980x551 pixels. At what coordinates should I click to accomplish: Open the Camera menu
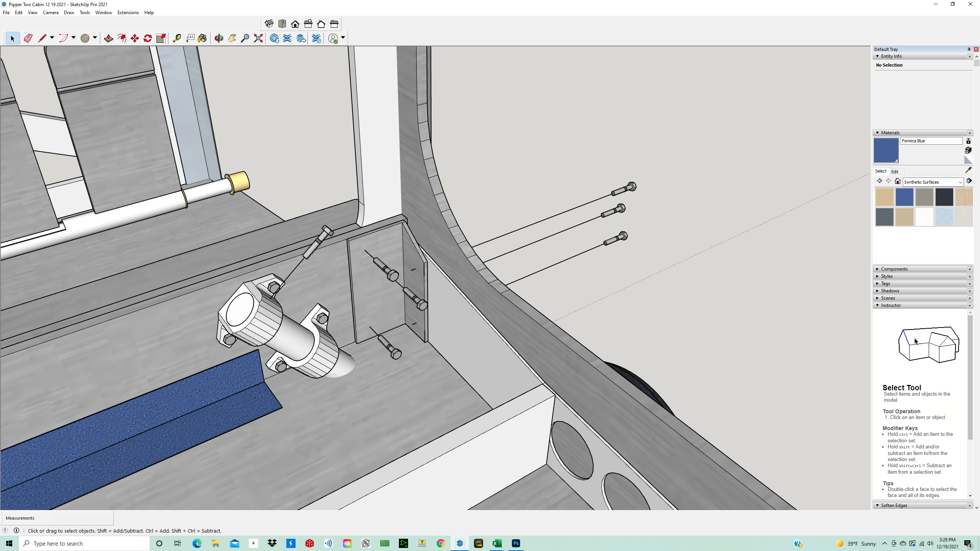[51, 13]
